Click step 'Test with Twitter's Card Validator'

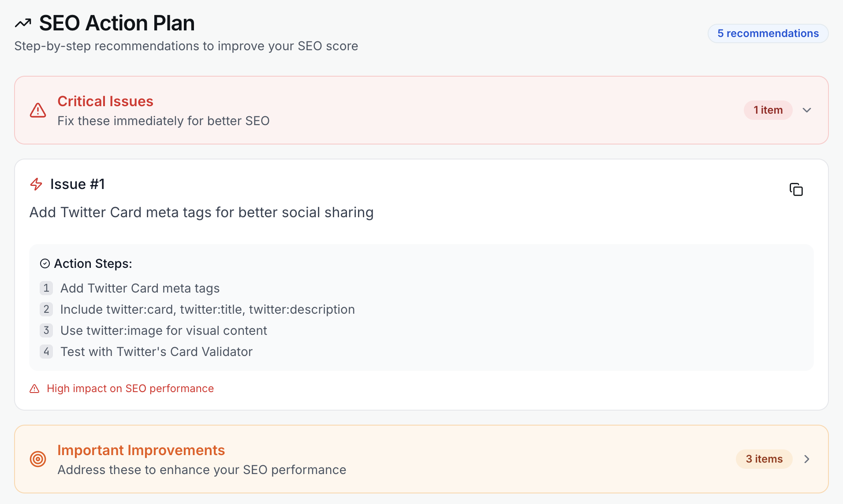(x=157, y=352)
